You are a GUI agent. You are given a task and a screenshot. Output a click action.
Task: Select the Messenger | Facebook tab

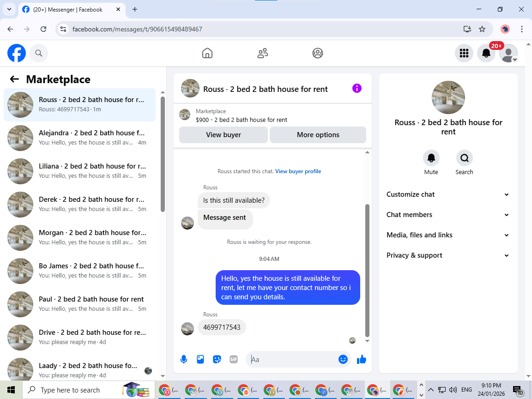pyautogui.click(x=71, y=10)
